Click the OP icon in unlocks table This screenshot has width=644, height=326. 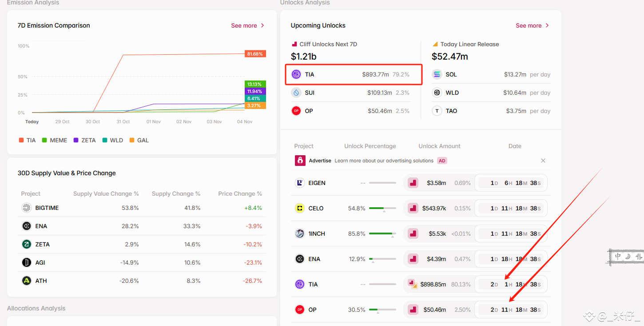coord(300,310)
